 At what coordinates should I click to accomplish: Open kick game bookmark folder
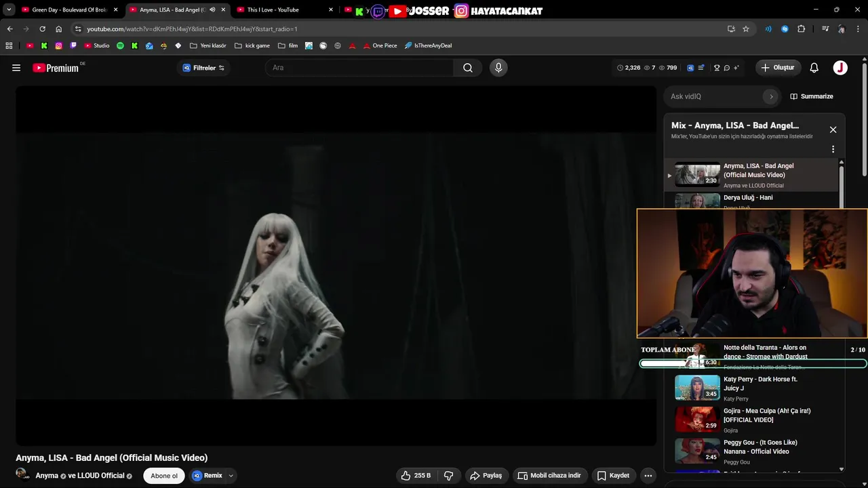(252, 46)
